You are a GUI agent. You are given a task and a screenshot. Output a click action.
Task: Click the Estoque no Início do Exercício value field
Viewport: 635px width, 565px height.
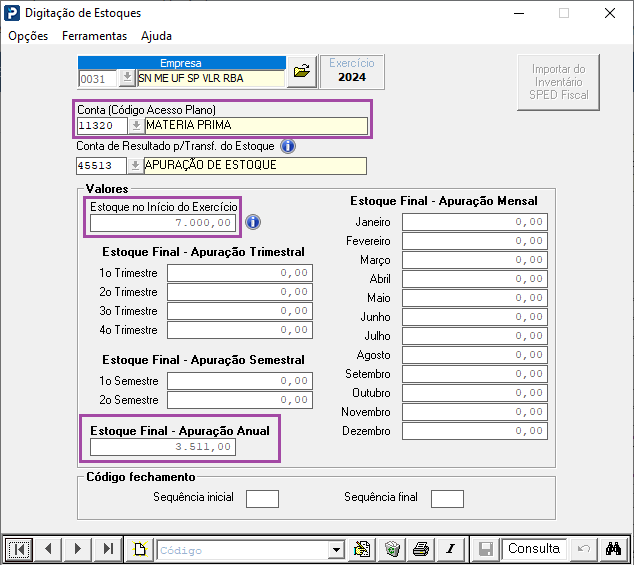[163, 223]
